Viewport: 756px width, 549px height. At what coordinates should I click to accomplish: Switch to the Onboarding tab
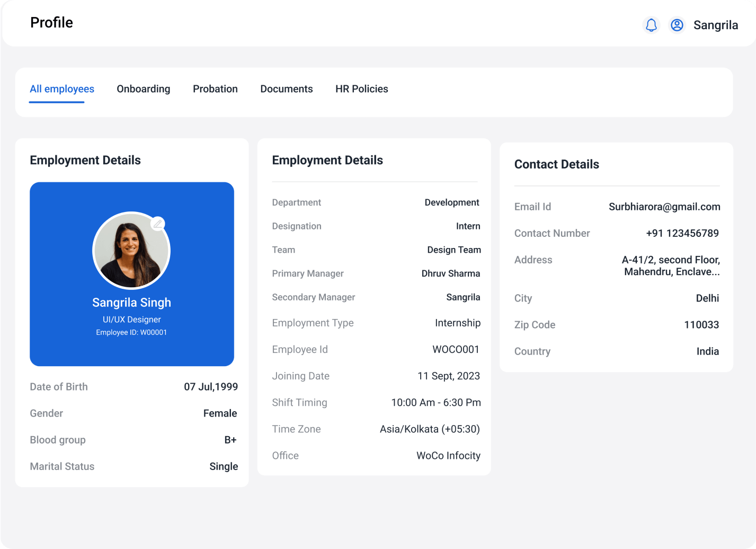pos(143,89)
